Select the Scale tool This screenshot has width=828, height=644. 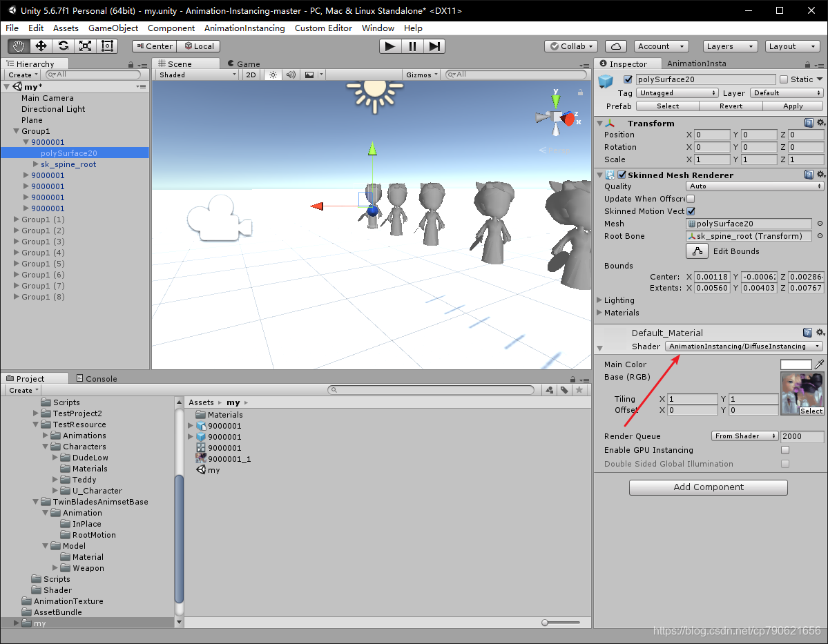point(85,46)
